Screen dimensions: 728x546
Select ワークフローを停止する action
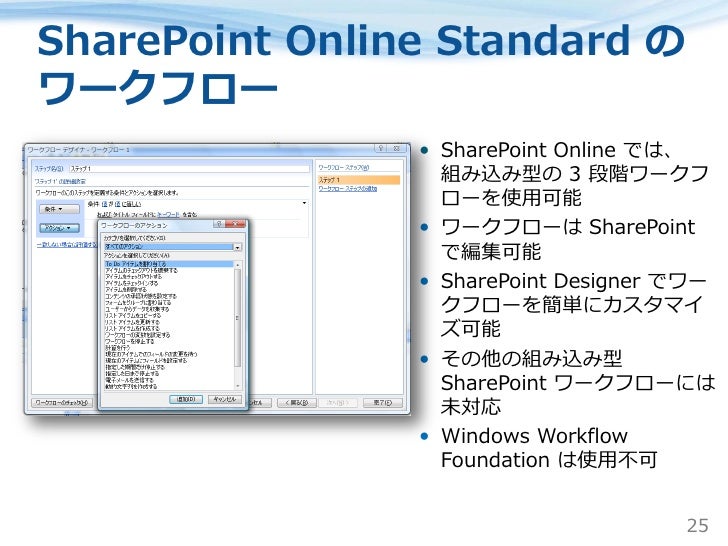(x=130, y=341)
